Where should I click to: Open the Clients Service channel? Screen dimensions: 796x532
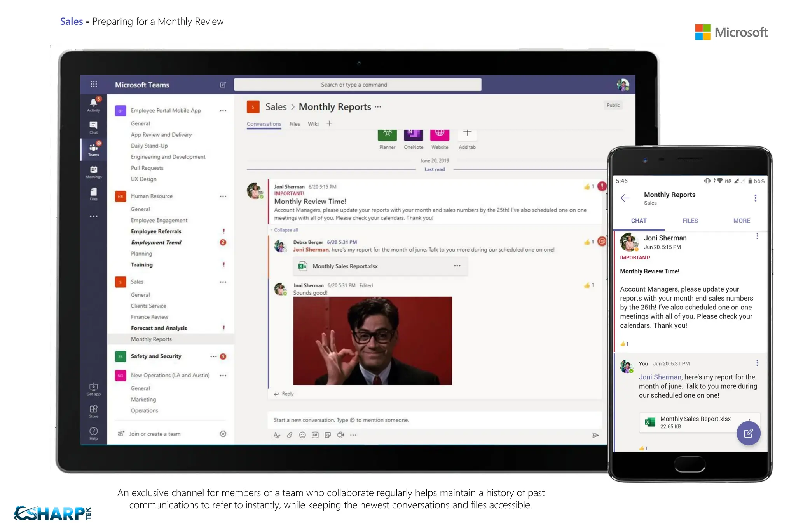(148, 306)
